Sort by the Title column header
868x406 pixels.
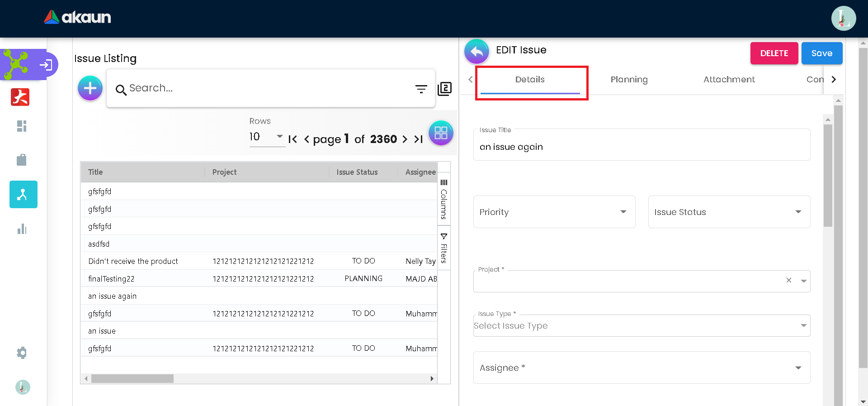[x=142, y=172]
